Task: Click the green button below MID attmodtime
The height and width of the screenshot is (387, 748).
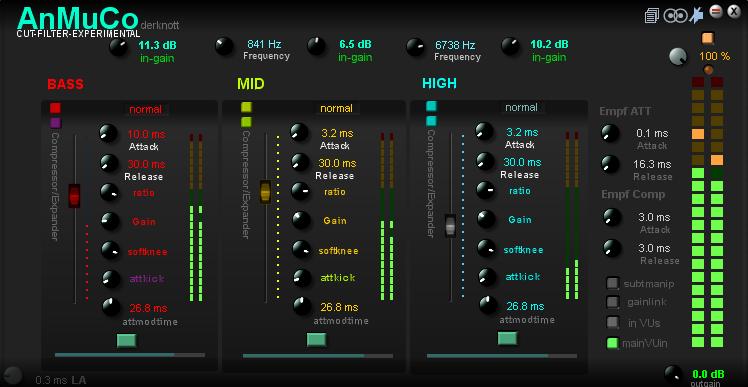Action: [316, 339]
